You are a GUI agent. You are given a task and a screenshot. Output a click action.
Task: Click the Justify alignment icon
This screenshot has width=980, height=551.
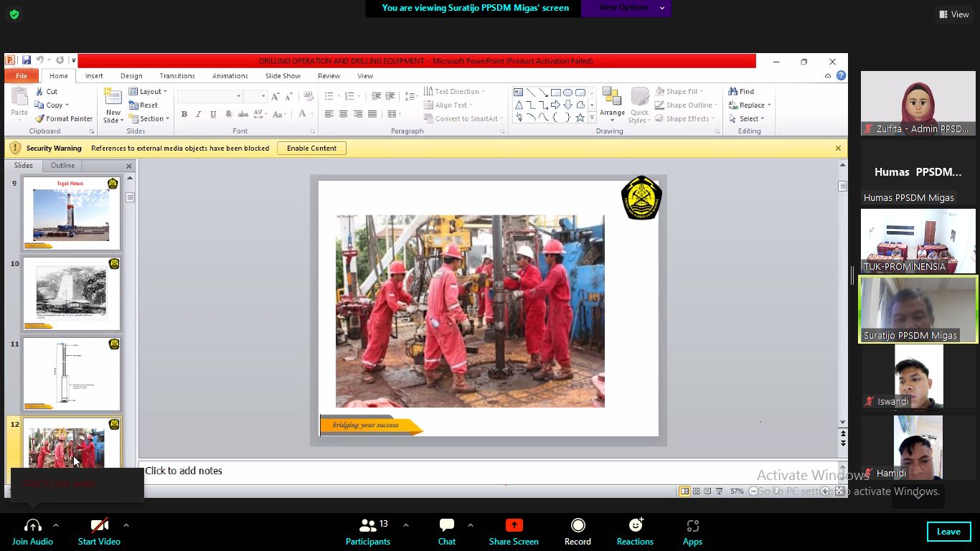point(372,114)
